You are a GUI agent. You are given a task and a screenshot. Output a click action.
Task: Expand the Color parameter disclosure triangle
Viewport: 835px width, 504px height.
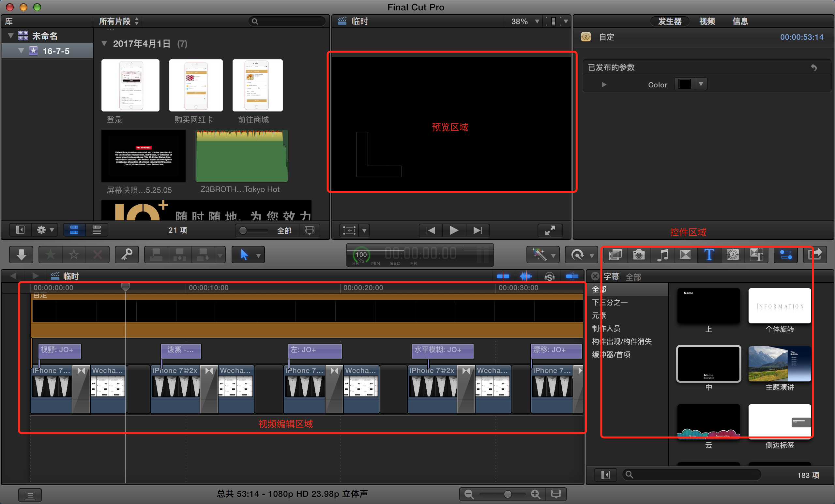point(604,84)
